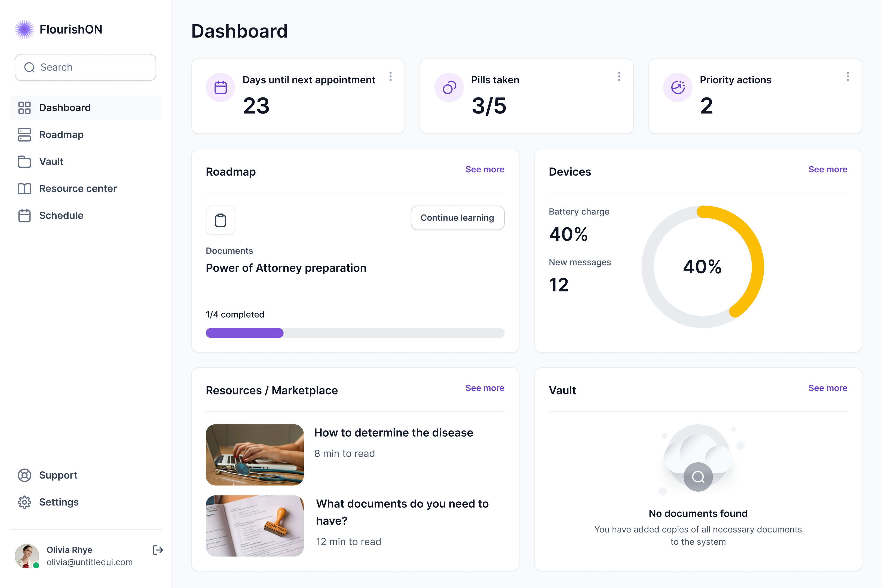Click the Roadmap completion progress bar
This screenshot has height=588, width=882.
point(355,333)
